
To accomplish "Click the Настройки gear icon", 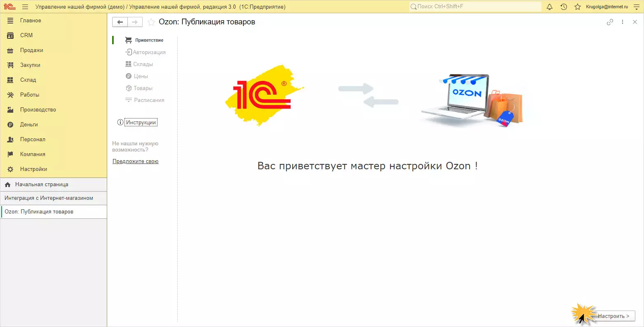I will pyautogui.click(x=11, y=169).
